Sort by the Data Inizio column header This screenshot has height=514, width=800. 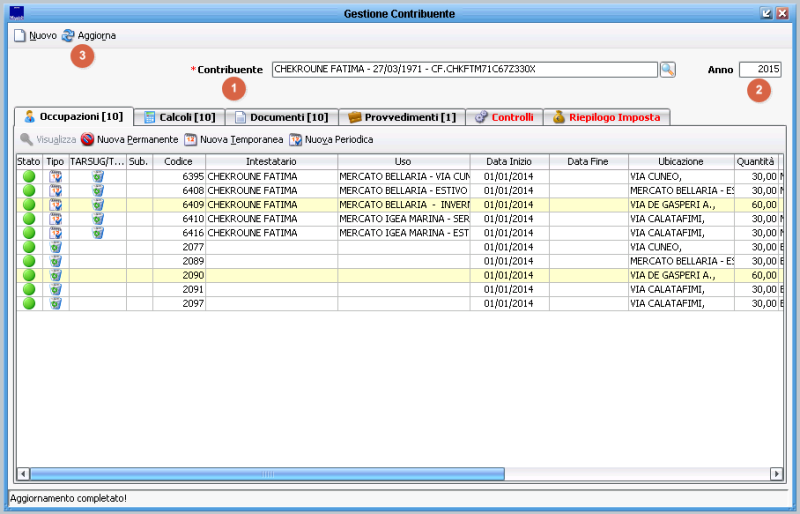(x=509, y=161)
